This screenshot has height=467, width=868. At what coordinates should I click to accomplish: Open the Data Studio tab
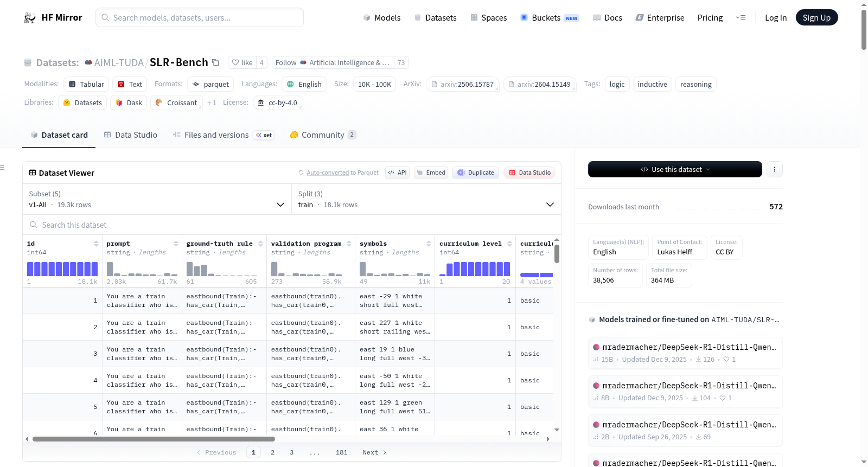coord(130,135)
